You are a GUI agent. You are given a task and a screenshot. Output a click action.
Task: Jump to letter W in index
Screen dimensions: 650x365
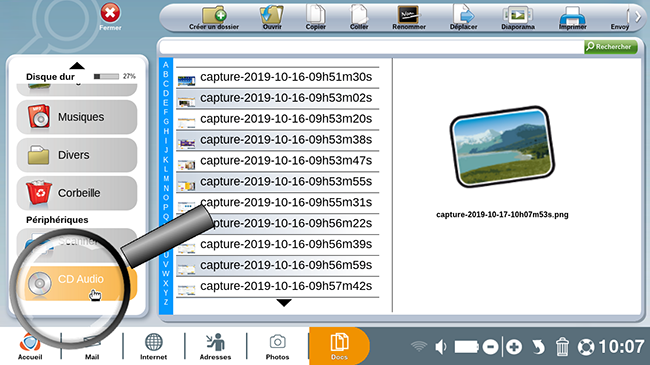pos(166,273)
